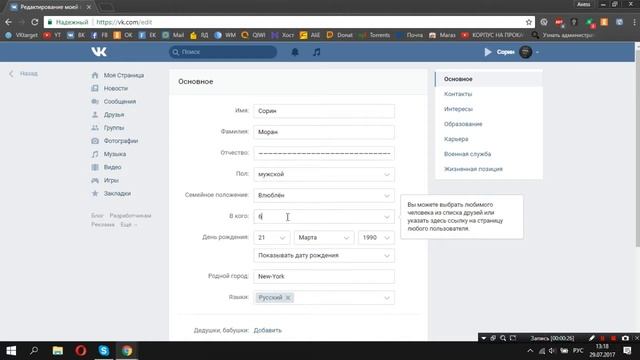Click the browser address bar URL
The width and height of the screenshot is (640, 360).
point(124,22)
